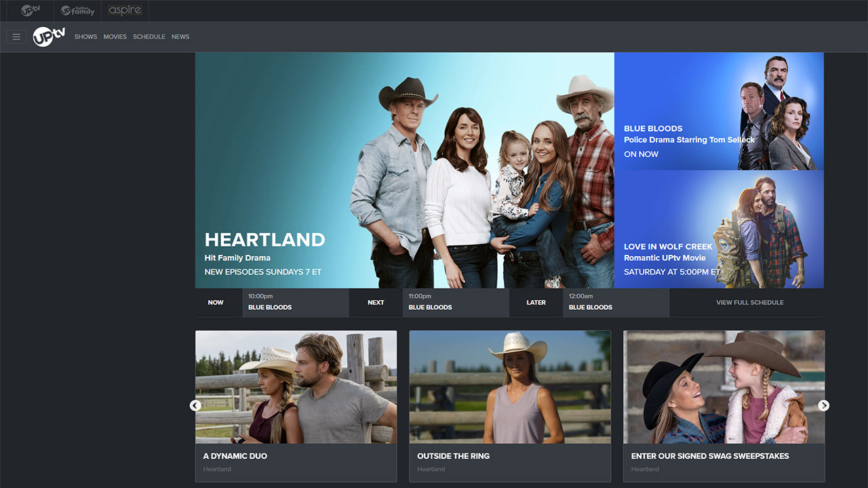Open the SHOWS menu
The image size is (868, 488).
(x=85, y=37)
